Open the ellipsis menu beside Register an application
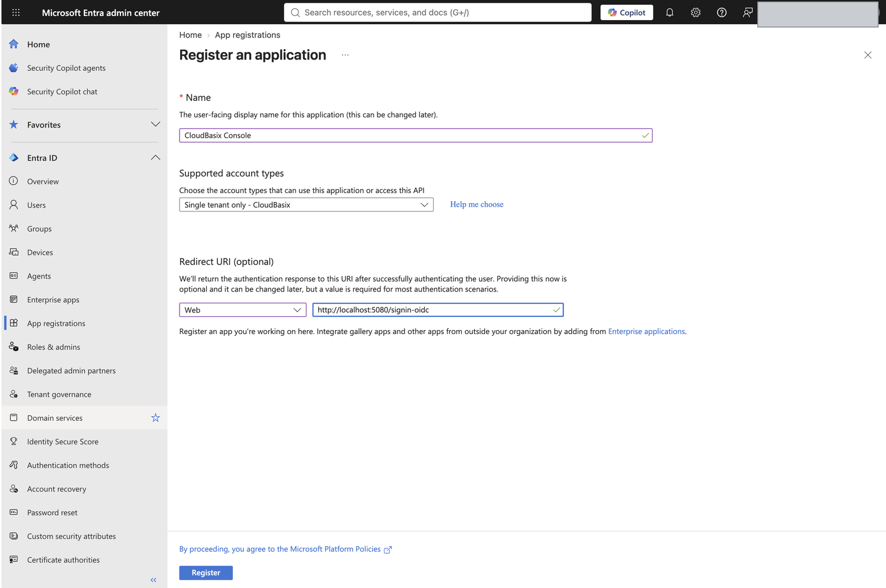This screenshot has height=588, width=886. [x=345, y=55]
